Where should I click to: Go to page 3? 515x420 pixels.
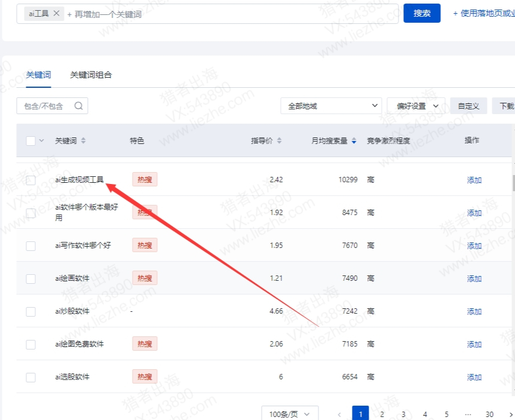click(x=403, y=415)
